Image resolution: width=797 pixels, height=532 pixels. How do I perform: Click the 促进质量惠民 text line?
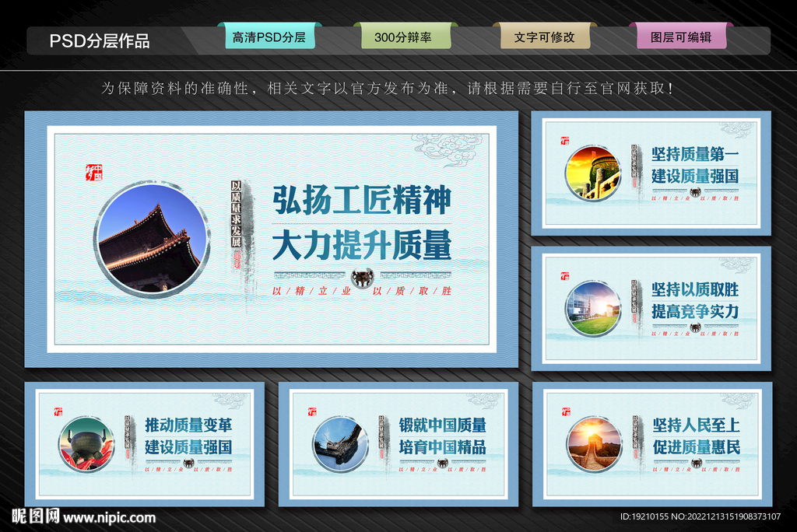[x=697, y=447]
